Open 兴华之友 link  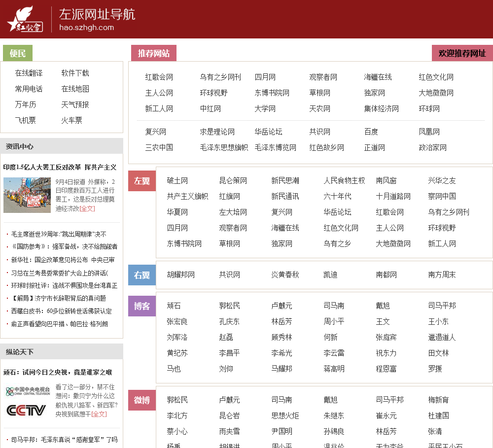click(x=442, y=180)
